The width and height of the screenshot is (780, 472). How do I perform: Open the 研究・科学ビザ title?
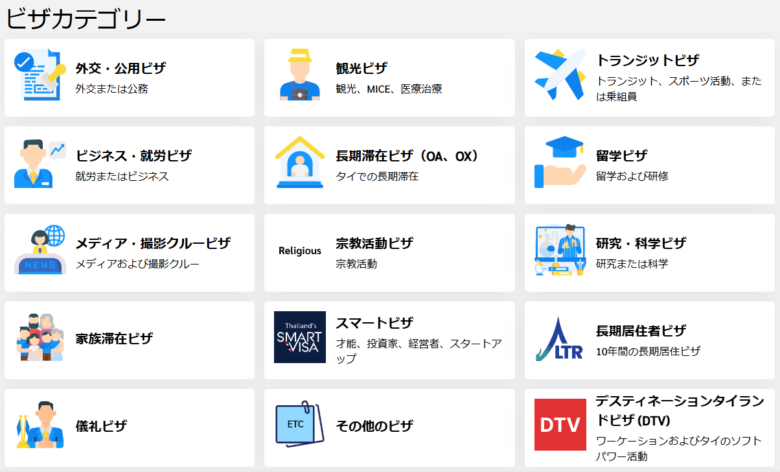[x=641, y=243]
